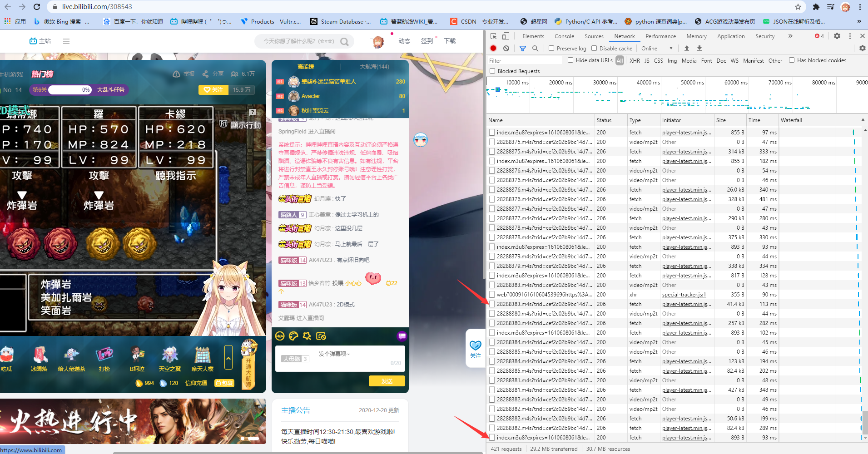Filter requests by Media type
The width and height of the screenshot is (868, 454).
pyautogui.click(x=689, y=60)
